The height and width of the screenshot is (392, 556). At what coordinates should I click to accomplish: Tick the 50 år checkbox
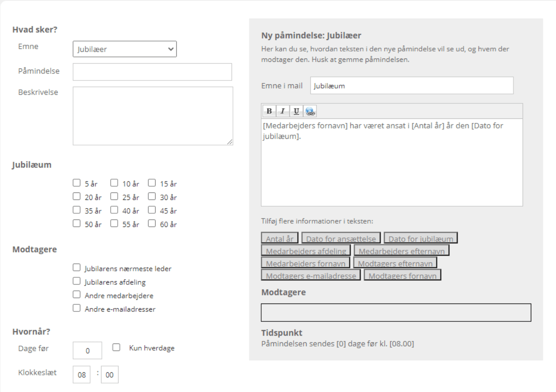(77, 224)
